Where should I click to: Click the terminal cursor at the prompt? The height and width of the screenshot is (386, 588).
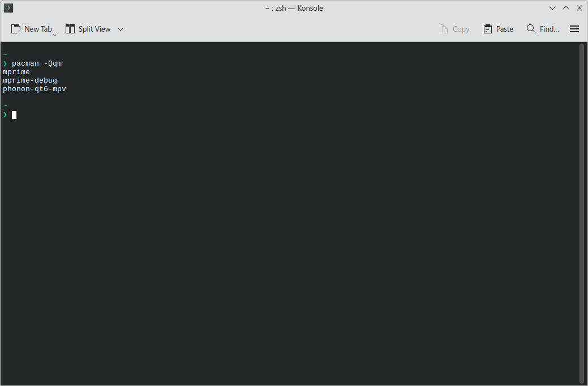click(x=14, y=115)
